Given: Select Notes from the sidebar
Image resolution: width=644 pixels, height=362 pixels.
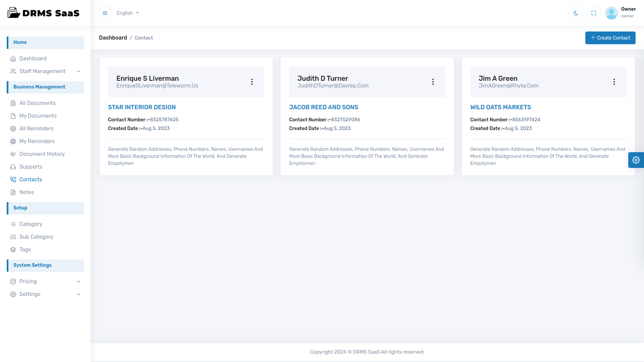Looking at the screenshot, I should 26,192.
